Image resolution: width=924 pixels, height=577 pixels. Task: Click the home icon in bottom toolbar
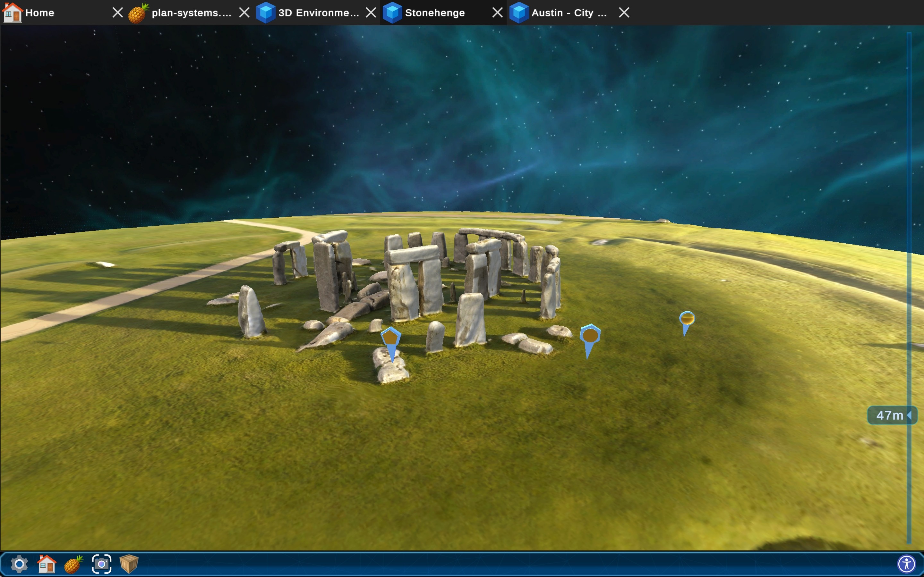[x=47, y=564]
